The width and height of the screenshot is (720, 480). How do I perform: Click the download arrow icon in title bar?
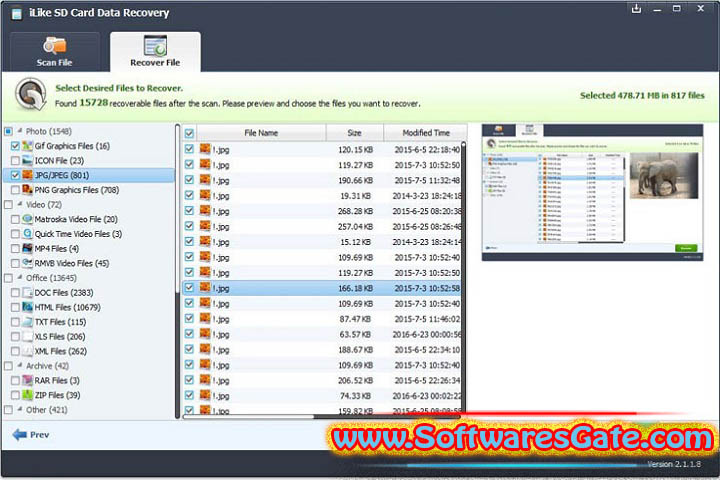[636, 9]
